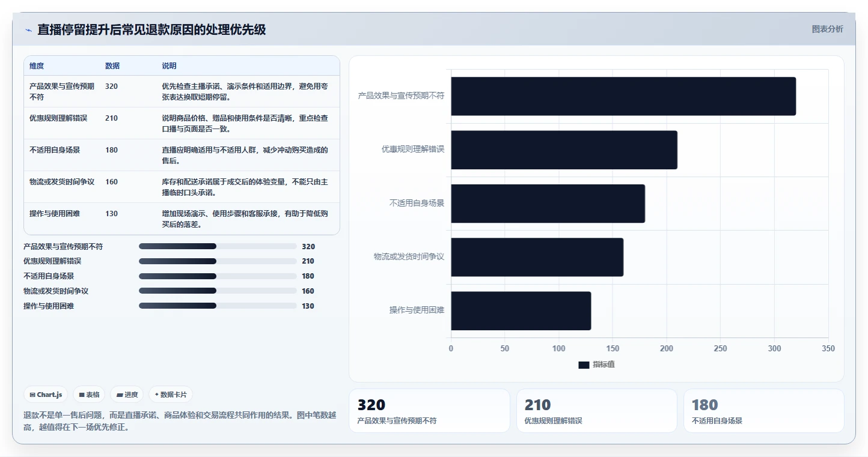The height and width of the screenshot is (457, 868).
Task: Click chart bar for 物流或发货时间争议
Action: 537,257
